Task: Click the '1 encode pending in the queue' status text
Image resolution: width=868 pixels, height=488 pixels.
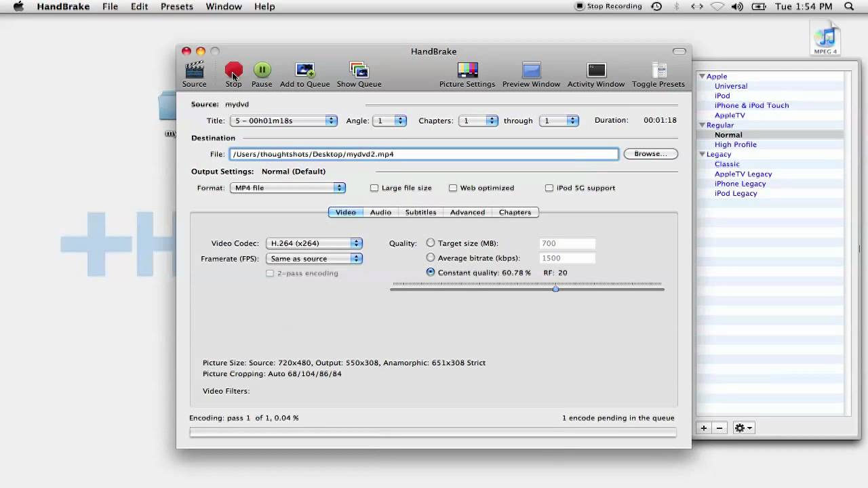Action: tap(618, 418)
